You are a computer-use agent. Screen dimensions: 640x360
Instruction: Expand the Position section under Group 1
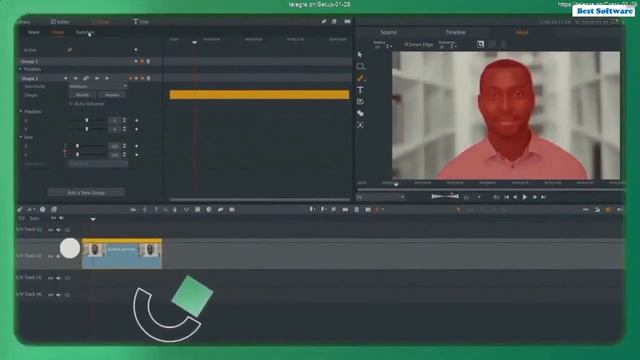tap(20, 69)
